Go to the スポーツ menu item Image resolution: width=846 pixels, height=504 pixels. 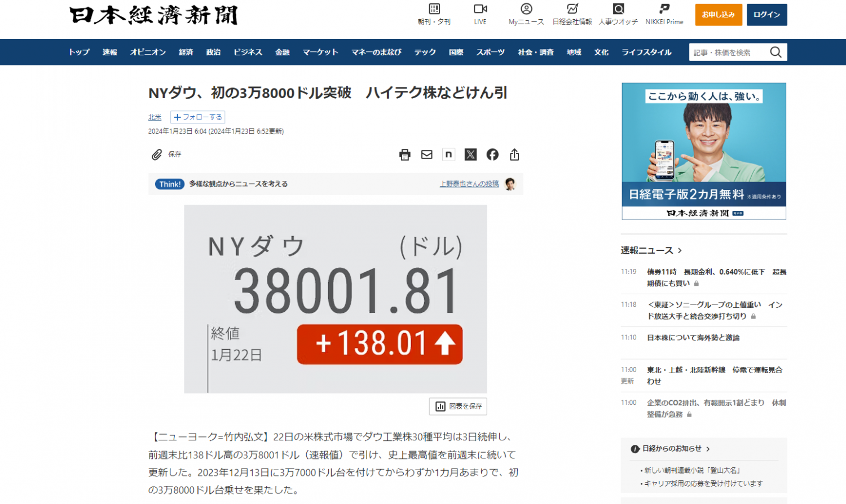tap(490, 52)
